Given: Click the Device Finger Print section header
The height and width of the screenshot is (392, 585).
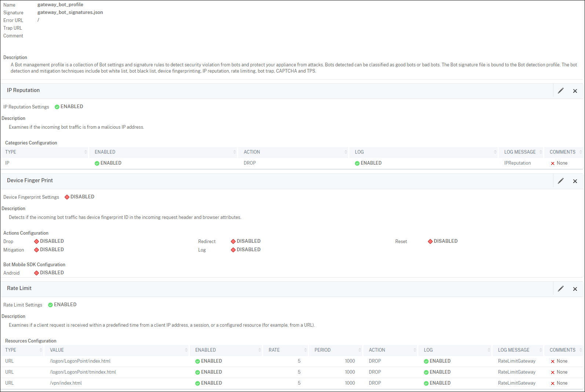Looking at the screenshot, I should pos(30,180).
